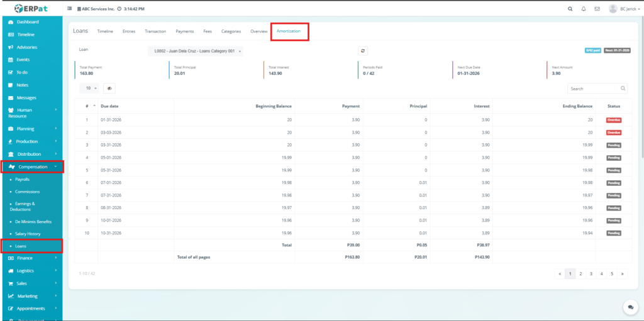Click the search magnifier icon in top bar
The image size is (644, 321).
570,9
